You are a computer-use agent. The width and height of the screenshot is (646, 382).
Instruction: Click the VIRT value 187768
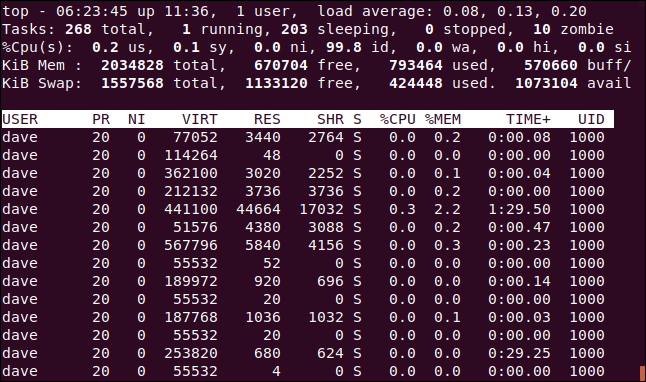[x=191, y=317]
